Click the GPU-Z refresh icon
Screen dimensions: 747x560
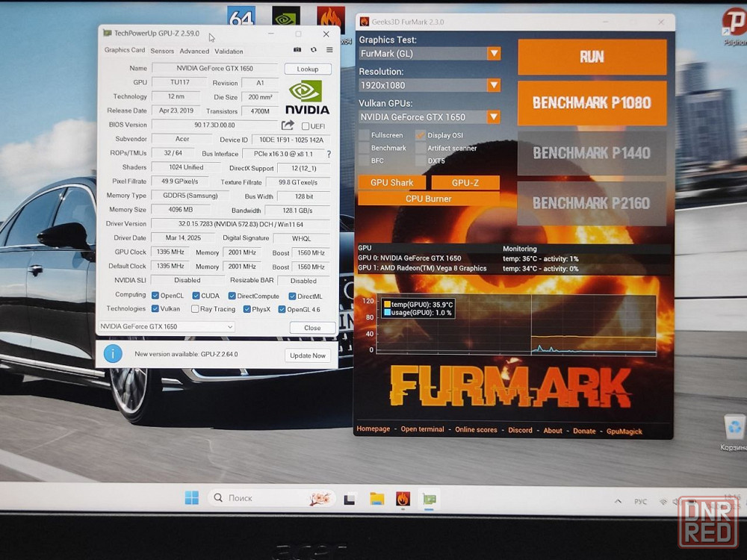click(x=314, y=50)
